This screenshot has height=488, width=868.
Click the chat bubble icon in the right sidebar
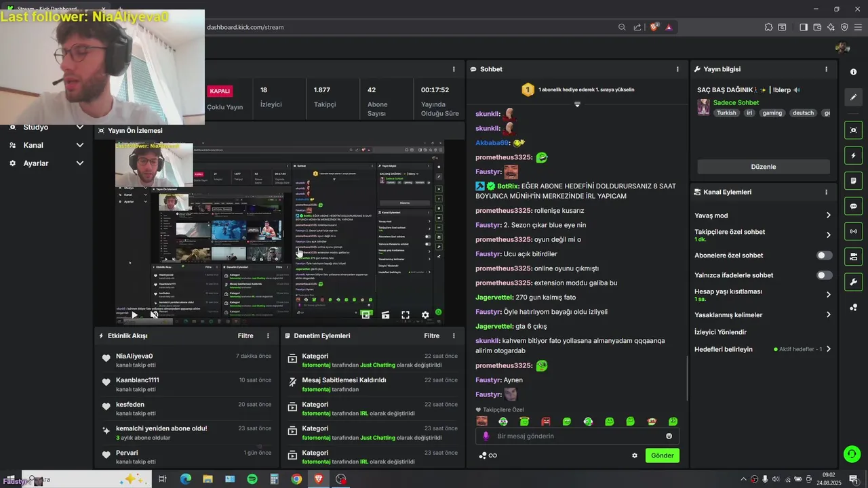853,206
